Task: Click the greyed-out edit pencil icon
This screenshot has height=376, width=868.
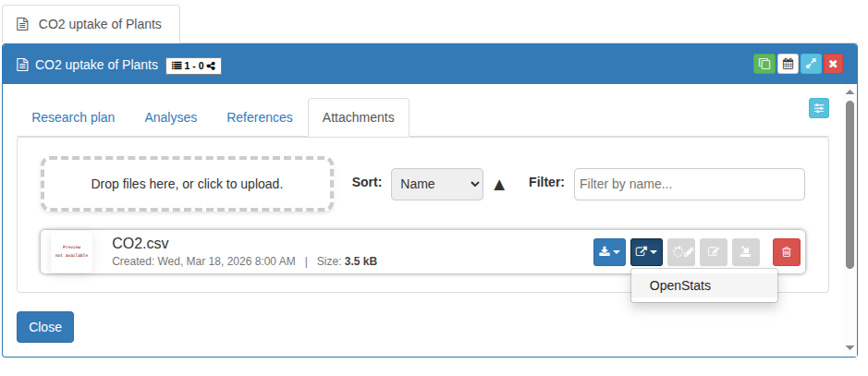Action: click(x=714, y=252)
